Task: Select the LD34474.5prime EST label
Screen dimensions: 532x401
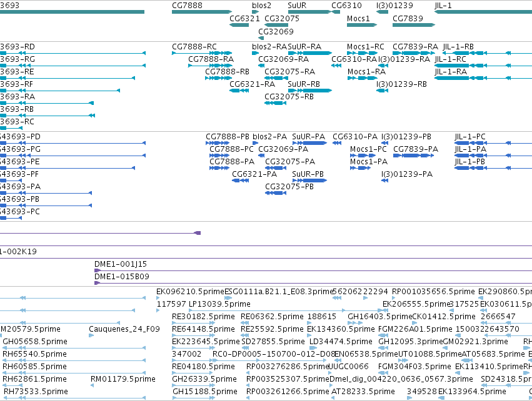Action: click(x=341, y=342)
